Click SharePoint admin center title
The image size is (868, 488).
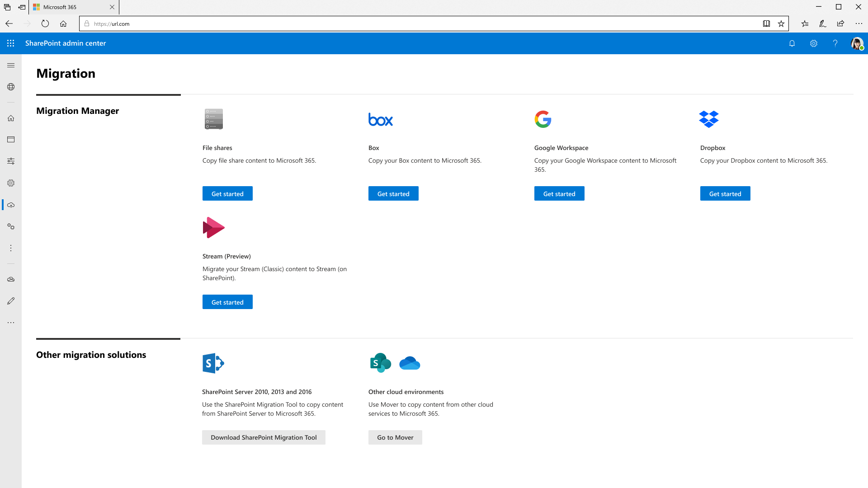(x=66, y=43)
